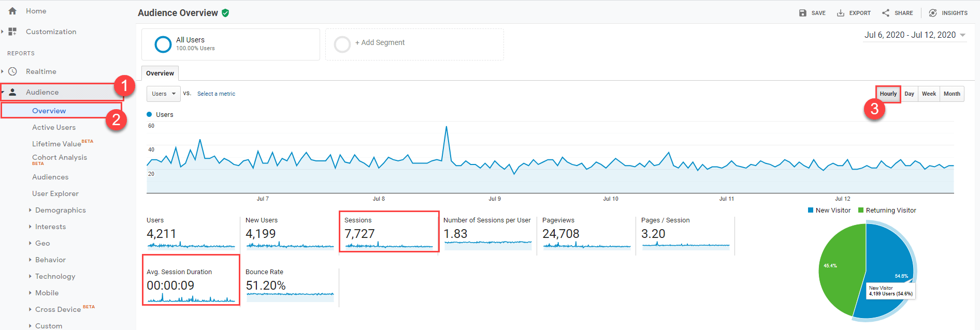Click the green Returning Visitor pie slice
The width and height of the screenshot is (980, 330).
pos(839,269)
